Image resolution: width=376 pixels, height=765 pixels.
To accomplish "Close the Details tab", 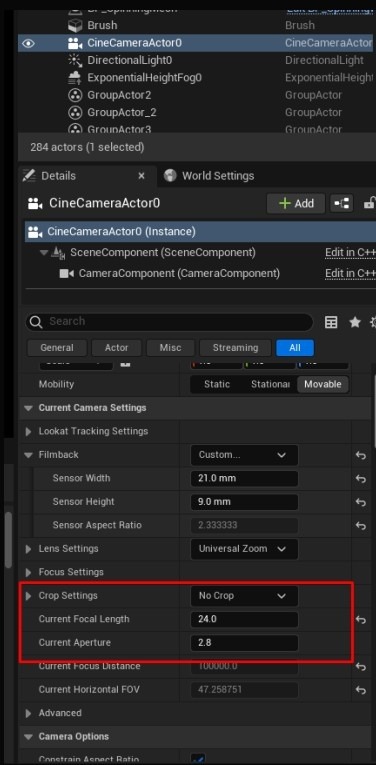I will coord(141,176).
